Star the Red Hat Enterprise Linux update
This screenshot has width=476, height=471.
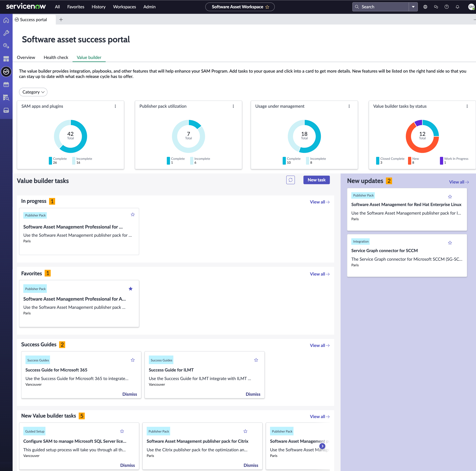point(450,197)
